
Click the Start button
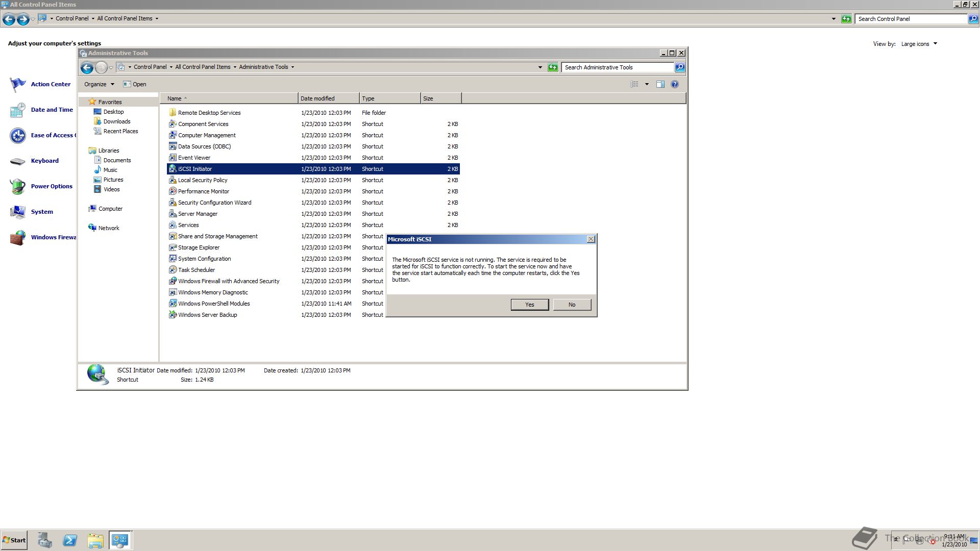[x=14, y=540]
